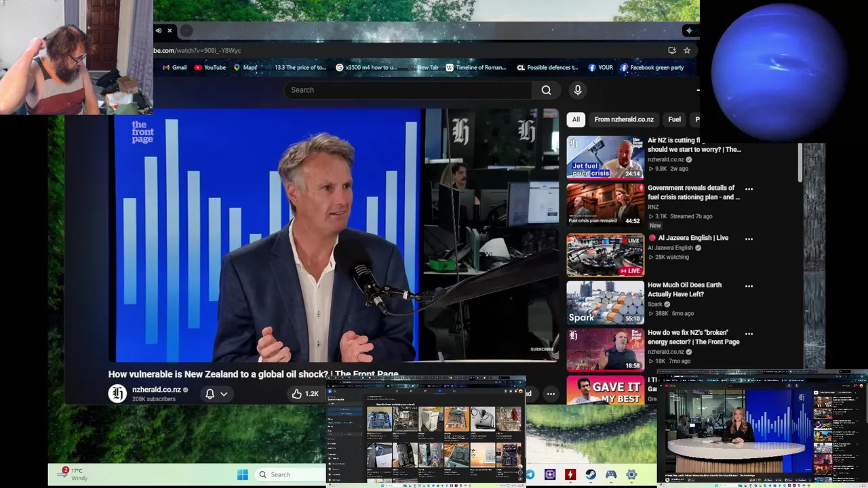
Task: Open the 17°C Windy weather widget
Action: (73, 474)
